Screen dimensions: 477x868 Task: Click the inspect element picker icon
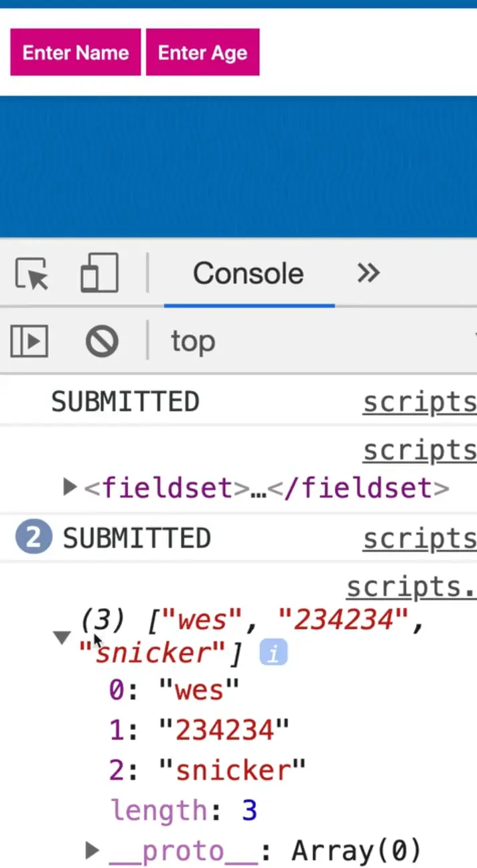31,274
